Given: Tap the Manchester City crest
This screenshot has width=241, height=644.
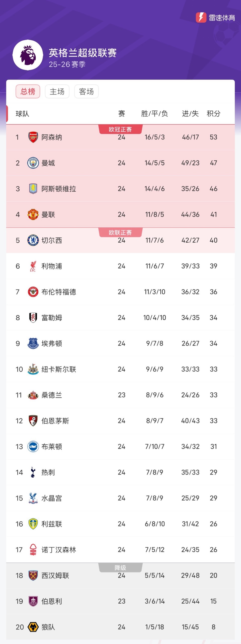Looking at the screenshot, I should pyautogui.click(x=33, y=163).
